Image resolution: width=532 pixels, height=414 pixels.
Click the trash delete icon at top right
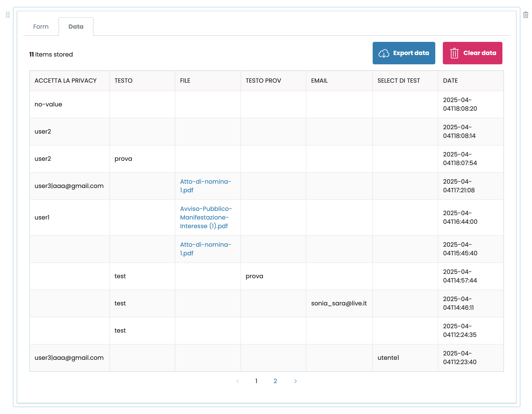point(526,15)
